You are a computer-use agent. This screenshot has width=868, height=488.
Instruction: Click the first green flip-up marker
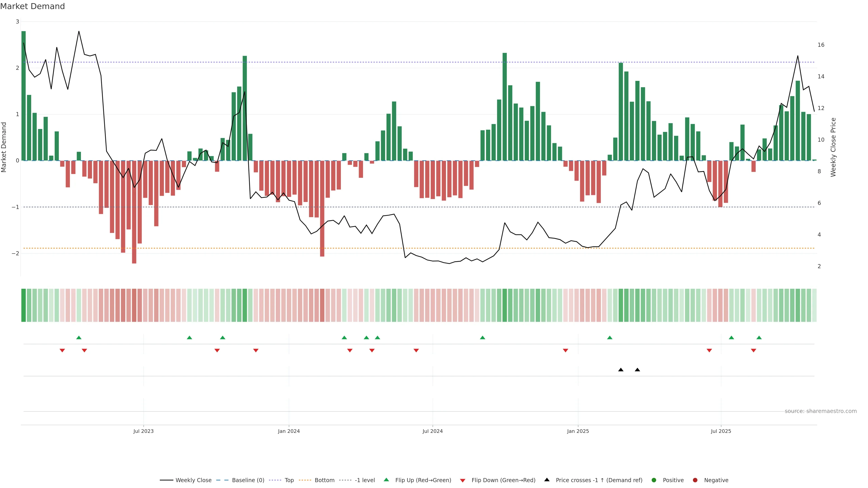(79, 338)
